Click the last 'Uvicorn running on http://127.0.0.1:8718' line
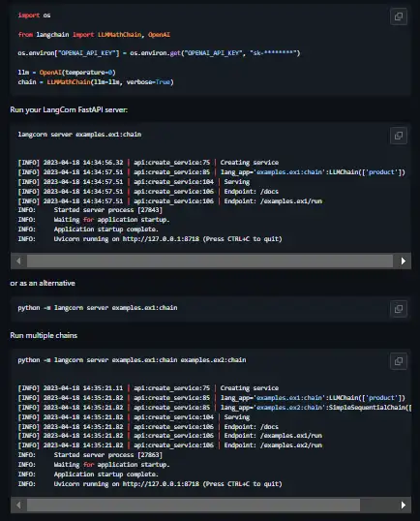The height and width of the screenshot is (521, 420). [x=150, y=484]
